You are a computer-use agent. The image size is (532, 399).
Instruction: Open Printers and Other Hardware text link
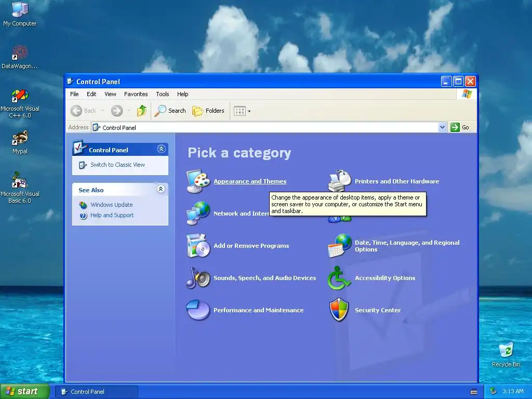[x=397, y=181]
